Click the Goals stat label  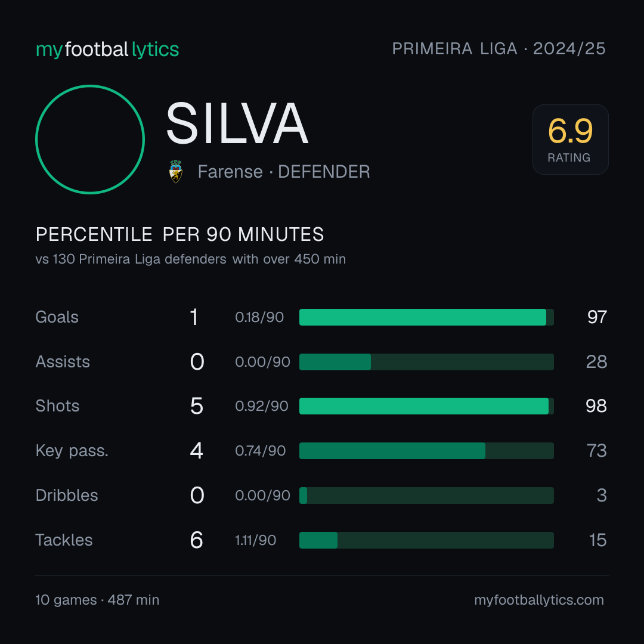[x=57, y=317]
